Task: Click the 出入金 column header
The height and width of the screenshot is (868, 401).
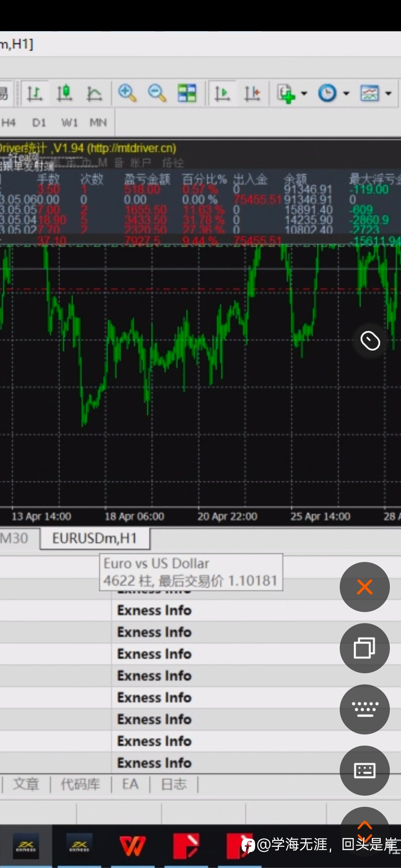Action: (250, 179)
